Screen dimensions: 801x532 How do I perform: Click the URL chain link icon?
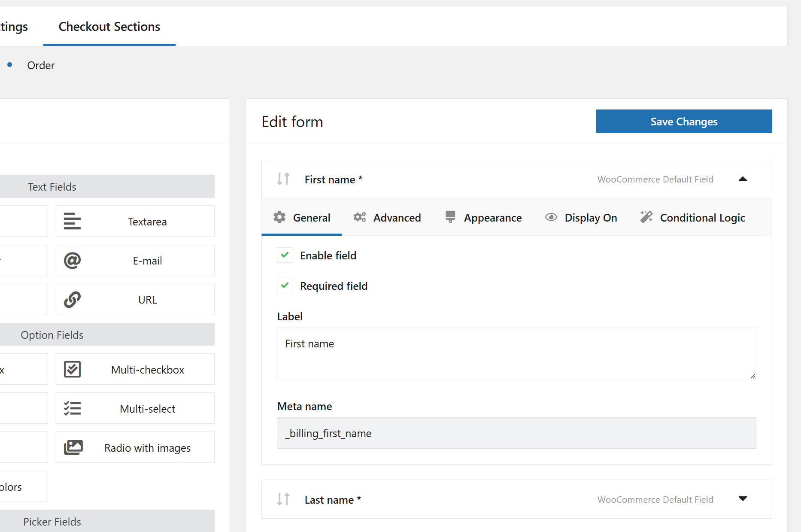click(72, 300)
